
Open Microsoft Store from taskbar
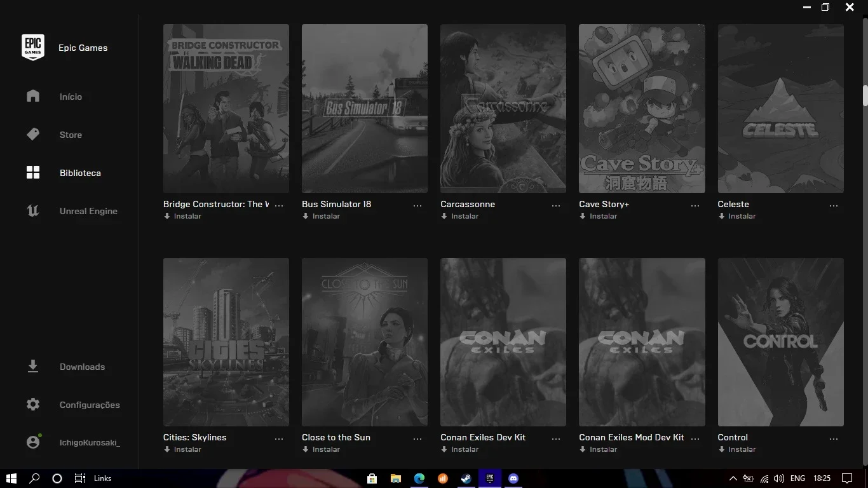(x=372, y=478)
